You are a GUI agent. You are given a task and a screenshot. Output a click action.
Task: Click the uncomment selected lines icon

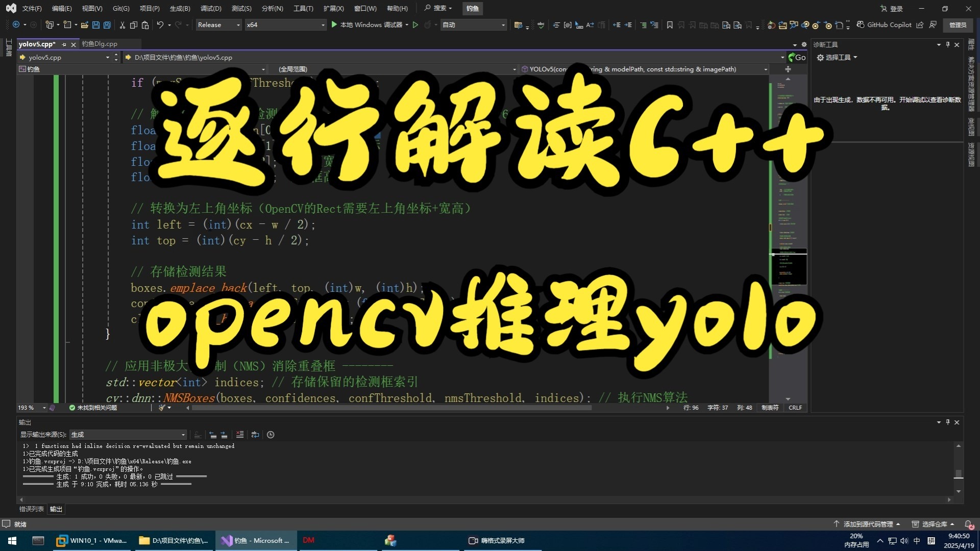(x=654, y=24)
